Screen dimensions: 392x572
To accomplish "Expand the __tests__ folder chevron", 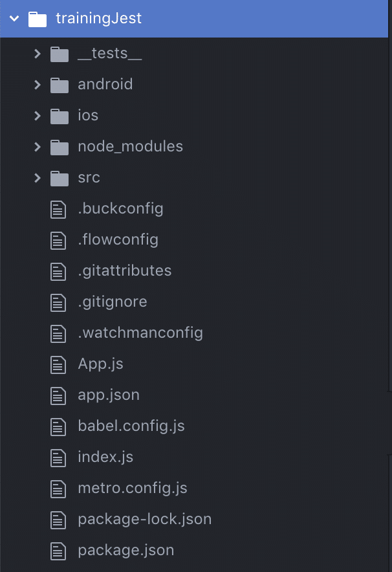I will tap(38, 54).
